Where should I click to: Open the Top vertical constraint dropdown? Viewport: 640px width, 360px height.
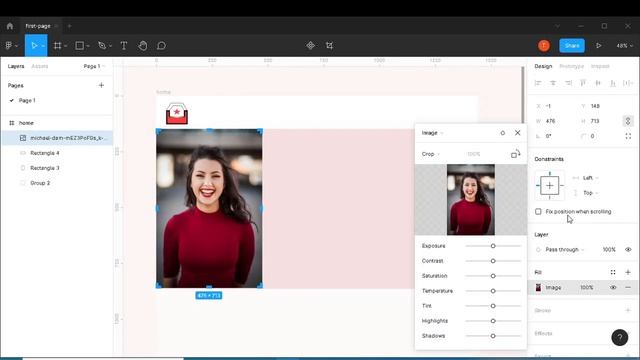coord(591,193)
